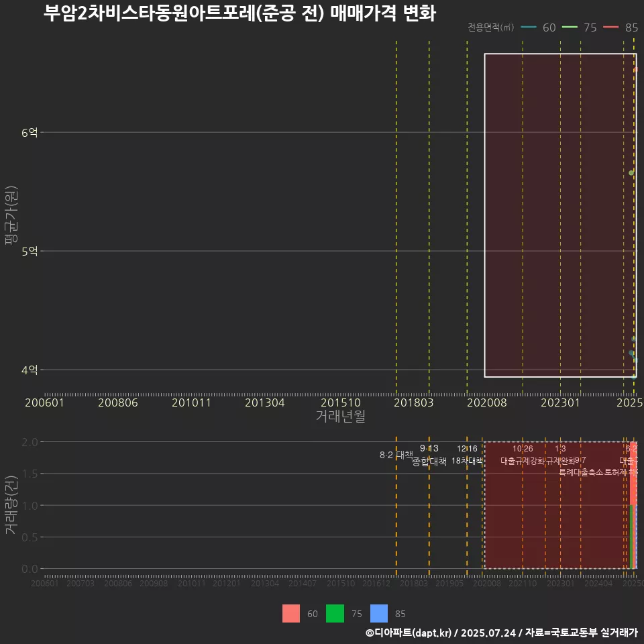644x644 pixels.
Task: Click the 200703 label on volume chart
Action: pos(80,583)
